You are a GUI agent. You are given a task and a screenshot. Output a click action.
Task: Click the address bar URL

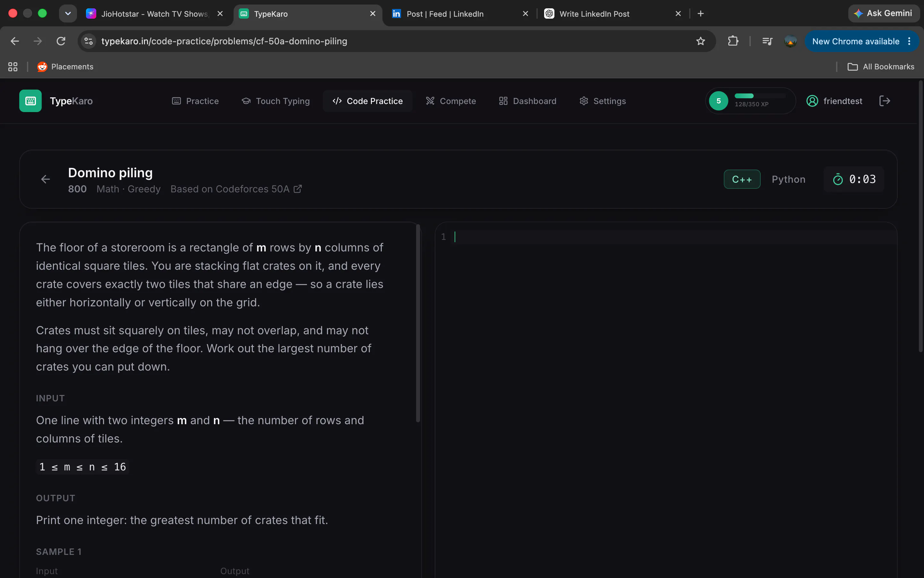[224, 41]
